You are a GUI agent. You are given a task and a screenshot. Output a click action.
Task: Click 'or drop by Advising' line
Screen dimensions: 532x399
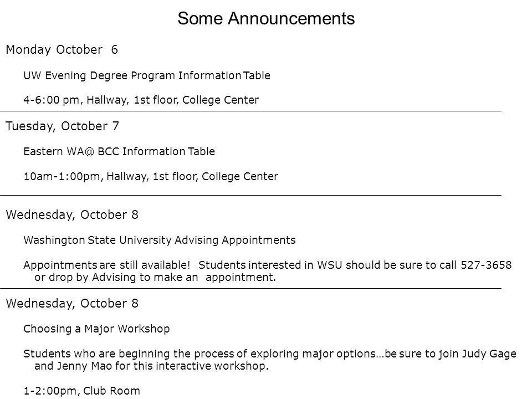click(x=155, y=277)
